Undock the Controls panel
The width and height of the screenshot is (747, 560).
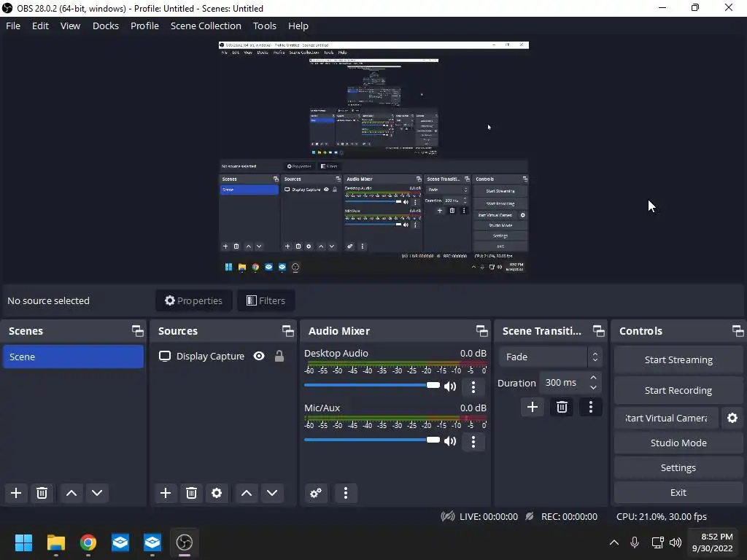(x=738, y=331)
